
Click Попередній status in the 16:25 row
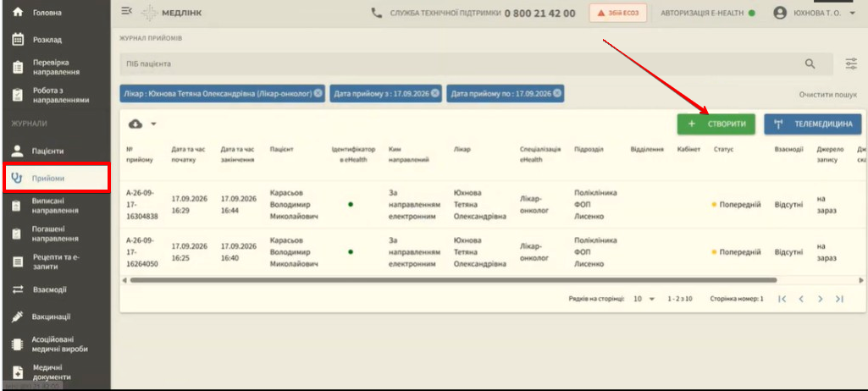pos(736,252)
